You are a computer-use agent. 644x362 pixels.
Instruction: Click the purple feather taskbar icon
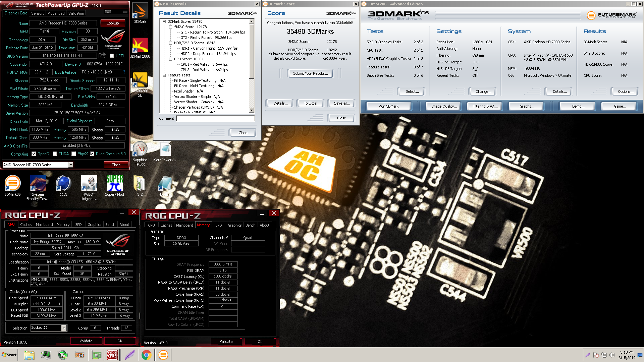click(129, 355)
